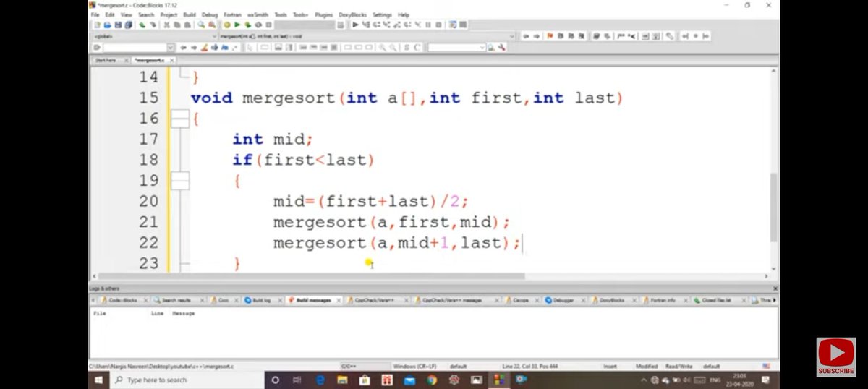Viewport: 868px width, 389px height.
Task: Close the Logs & others panel
Action: click(775, 288)
